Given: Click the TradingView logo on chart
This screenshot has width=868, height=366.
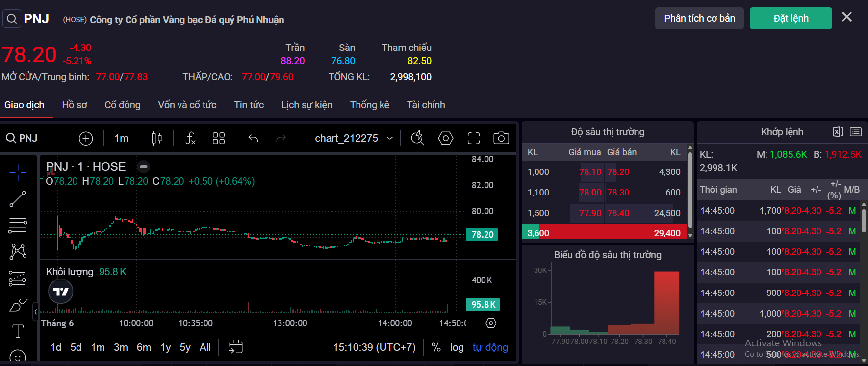Looking at the screenshot, I should pos(61,292).
